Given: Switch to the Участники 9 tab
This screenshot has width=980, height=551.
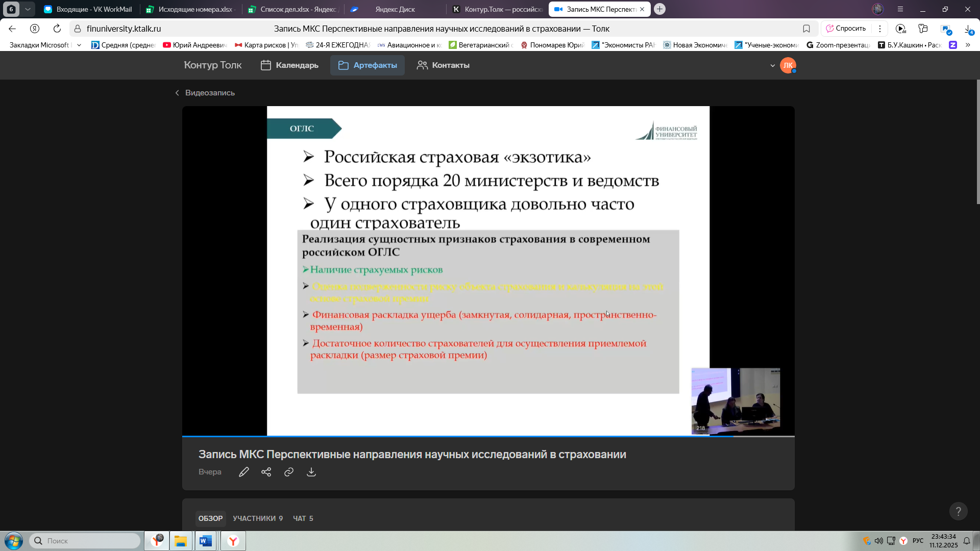Looking at the screenshot, I should coord(257,518).
